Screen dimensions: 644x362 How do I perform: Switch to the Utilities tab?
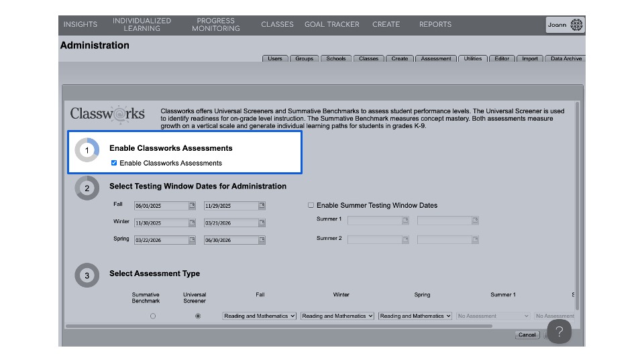473,59
